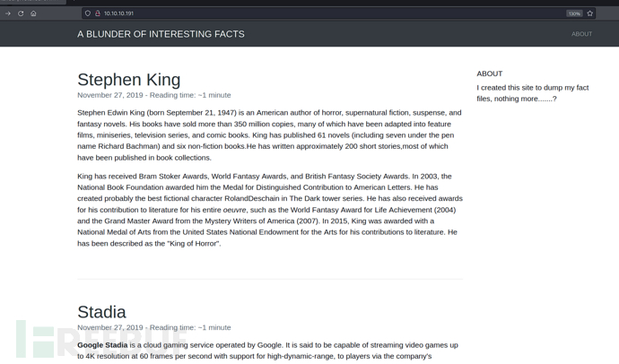Click the name 'RolandDeschain' in the paragraph

pos(252,198)
